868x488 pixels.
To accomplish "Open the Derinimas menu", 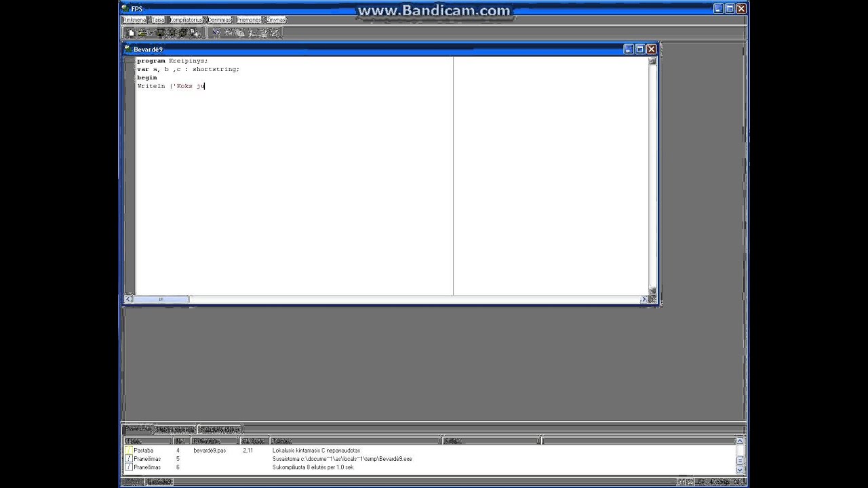I will tap(219, 20).
